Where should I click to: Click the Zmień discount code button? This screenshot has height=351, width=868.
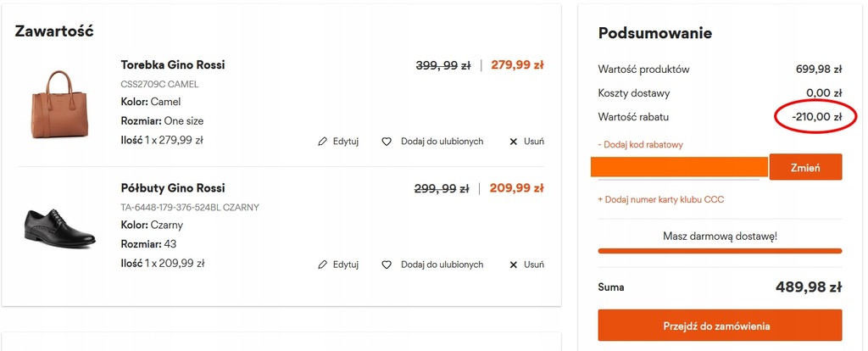click(805, 167)
